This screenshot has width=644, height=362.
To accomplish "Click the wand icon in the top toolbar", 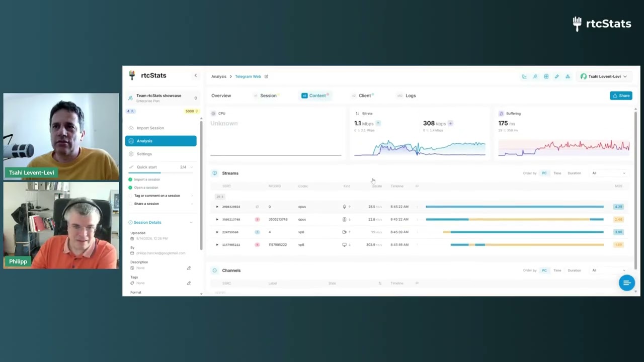I will [557, 76].
